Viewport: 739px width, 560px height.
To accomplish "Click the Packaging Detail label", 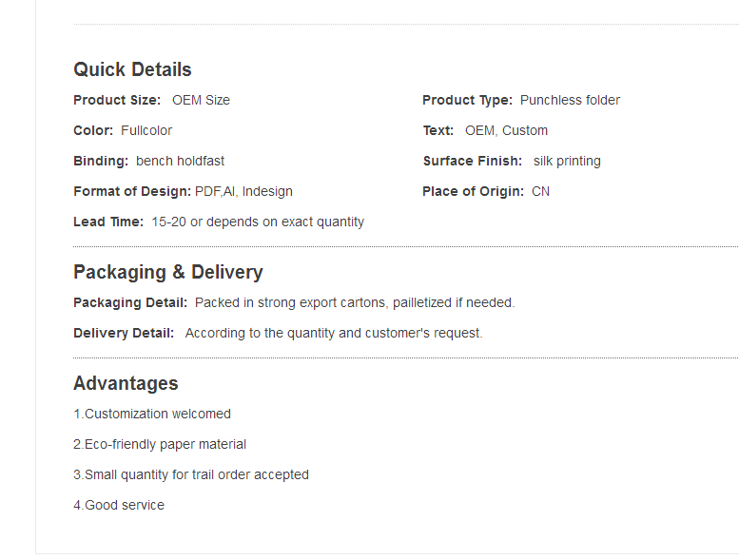I will tap(130, 303).
